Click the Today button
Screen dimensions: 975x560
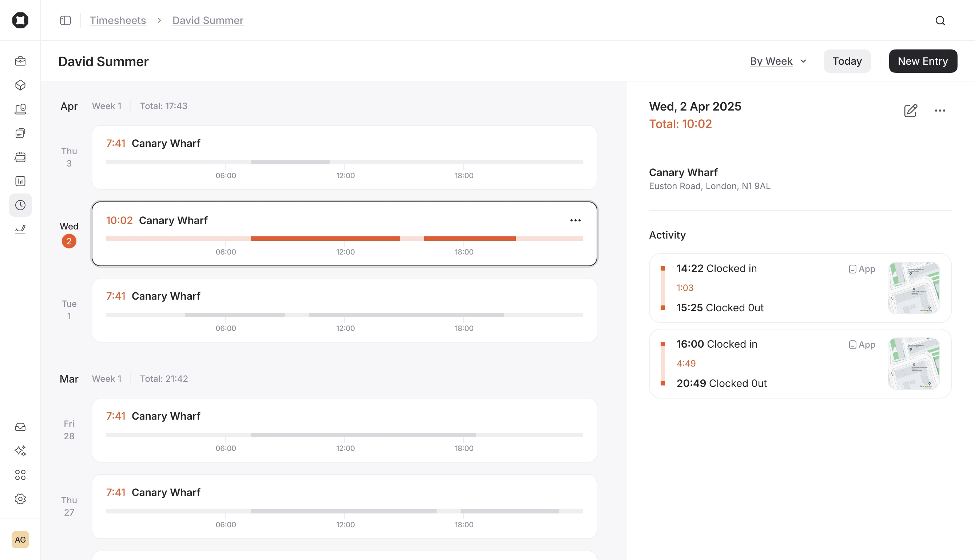click(847, 61)
